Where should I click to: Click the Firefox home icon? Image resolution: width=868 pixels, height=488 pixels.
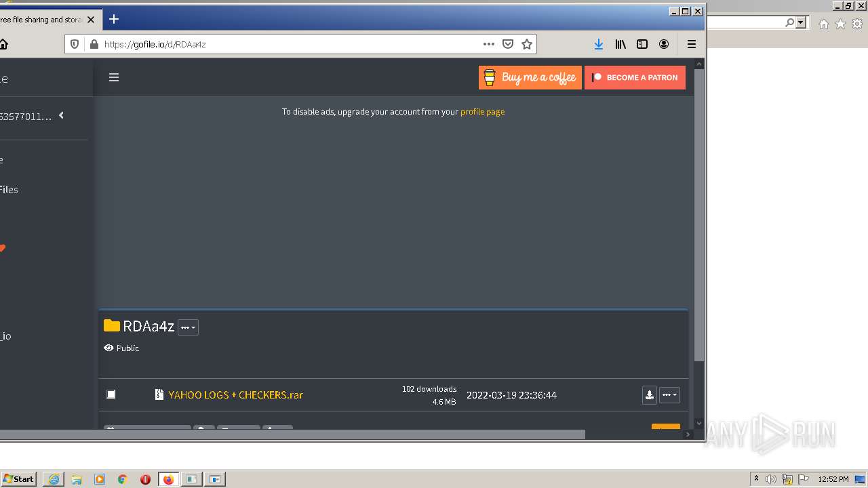pos(3,45)
